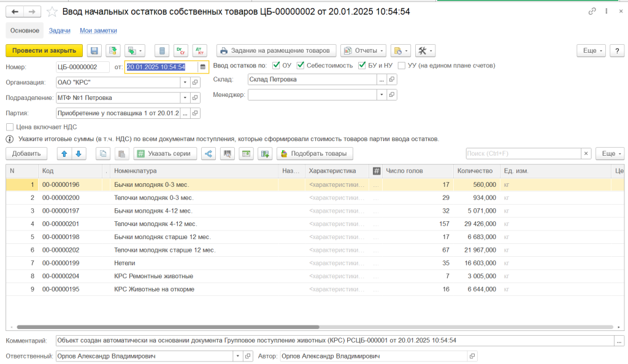The image size is (628, 364).
Task: Uncheck the Себестоимость checkbox
Action: [x=301, y=65]
